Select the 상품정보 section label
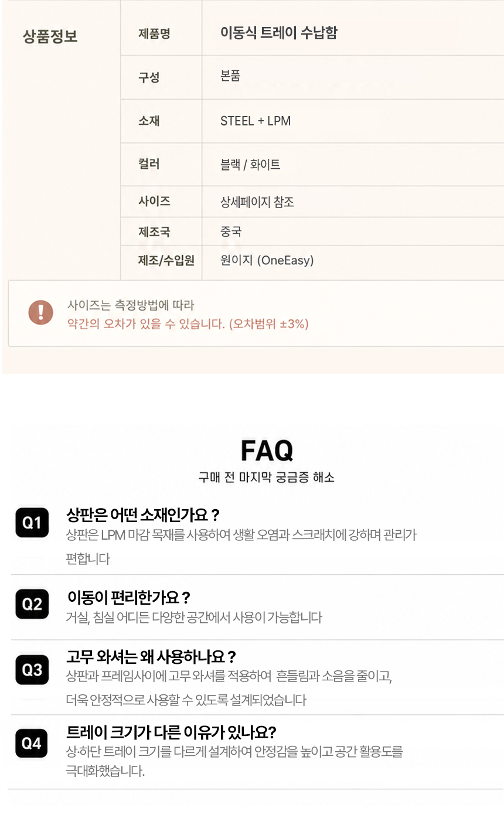The width and height of the screenshot is (504, 835). pos(50,36)
